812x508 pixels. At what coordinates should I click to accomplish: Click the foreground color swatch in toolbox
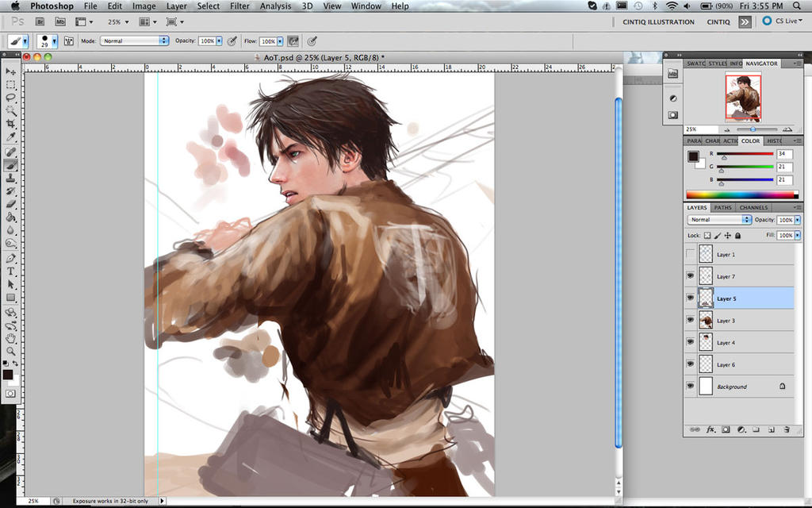pyautogui.click(x=8, y=375)
